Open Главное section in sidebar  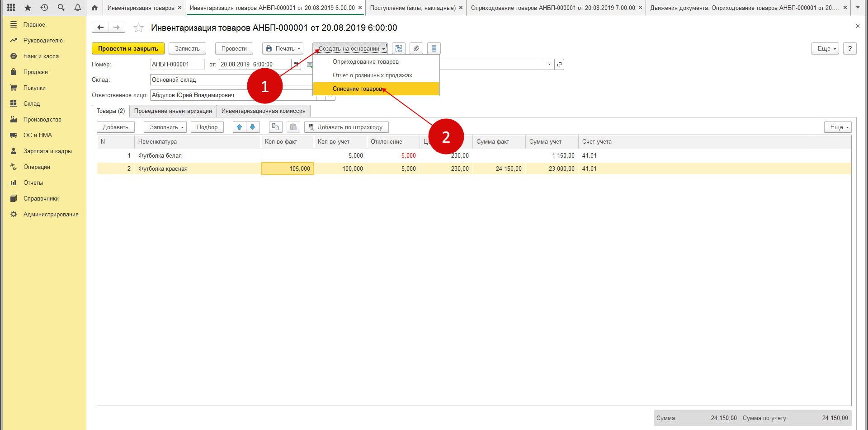point(44,24)
